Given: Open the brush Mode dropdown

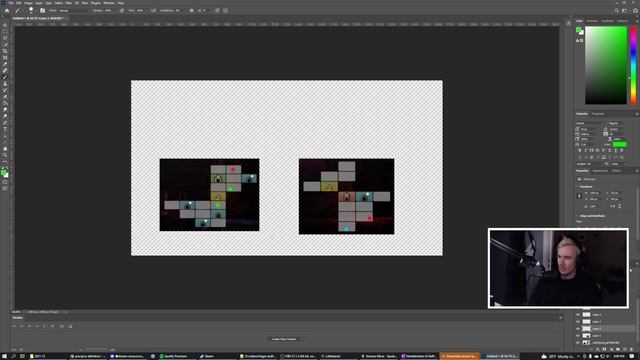Looking at the screenshot, I should (x=73, y=11).
